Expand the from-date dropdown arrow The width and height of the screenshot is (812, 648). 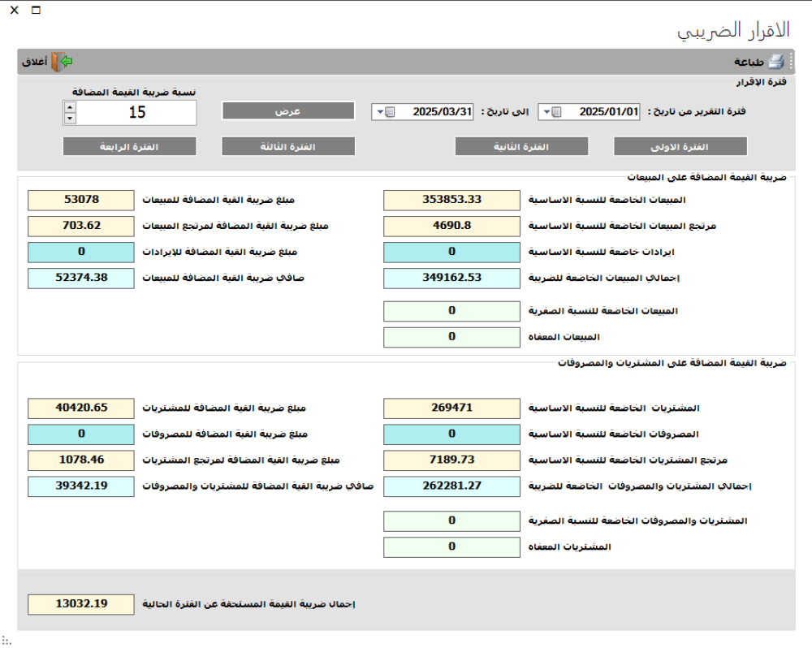tap(545, 112)
